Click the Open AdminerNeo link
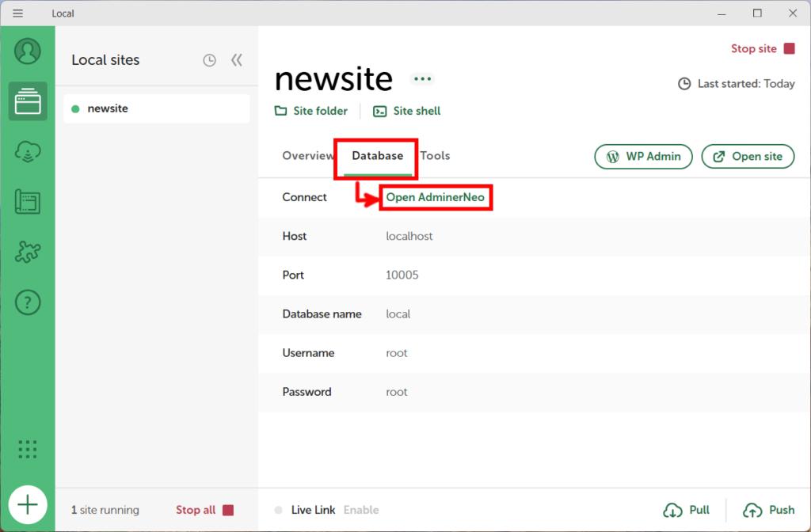The image size is (811, 532). click(435, 197)
